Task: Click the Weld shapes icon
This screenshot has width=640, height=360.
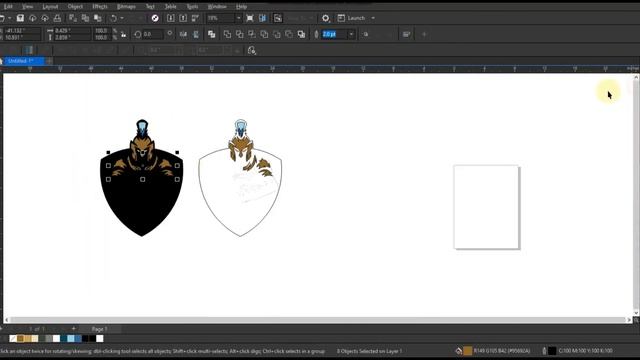Action: click(x=227, y=34)
